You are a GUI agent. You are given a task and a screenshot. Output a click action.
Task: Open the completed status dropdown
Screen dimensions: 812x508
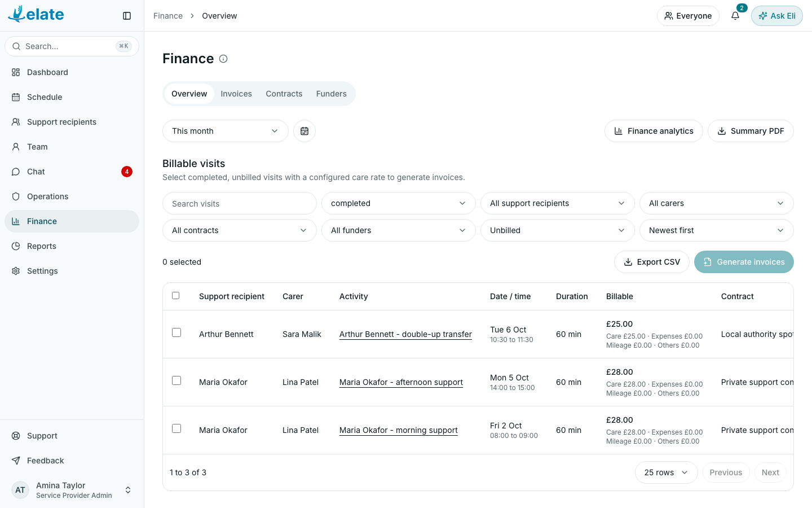[399, 203]
